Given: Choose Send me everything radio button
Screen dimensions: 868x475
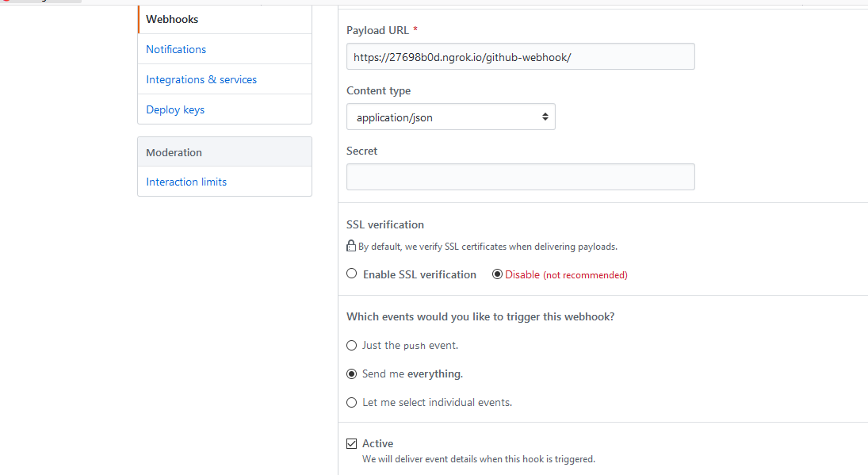Looking at the screenshot, I should 352,373.
